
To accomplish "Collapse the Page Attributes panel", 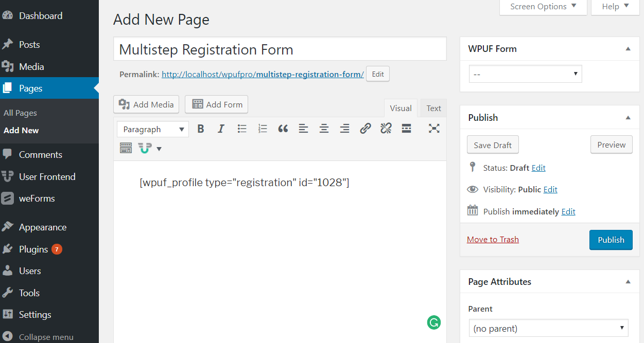I will [x=628, y=282].
